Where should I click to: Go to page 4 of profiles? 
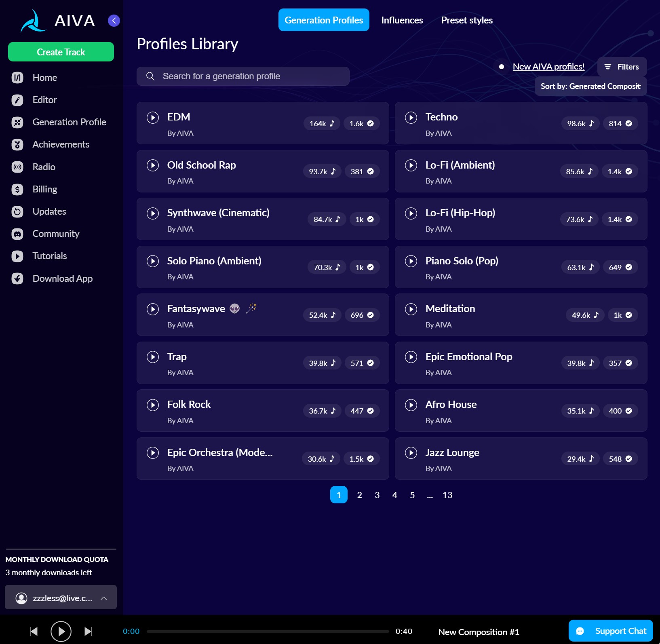[x=395, y=495]
